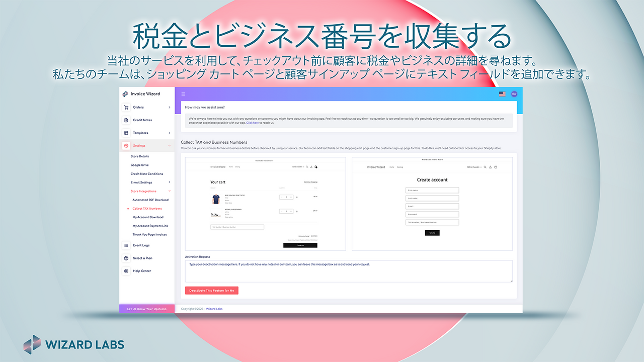
Task: Click Let Us Know Your Opinions
Action: pyautogui.click(x=147, y=309)
